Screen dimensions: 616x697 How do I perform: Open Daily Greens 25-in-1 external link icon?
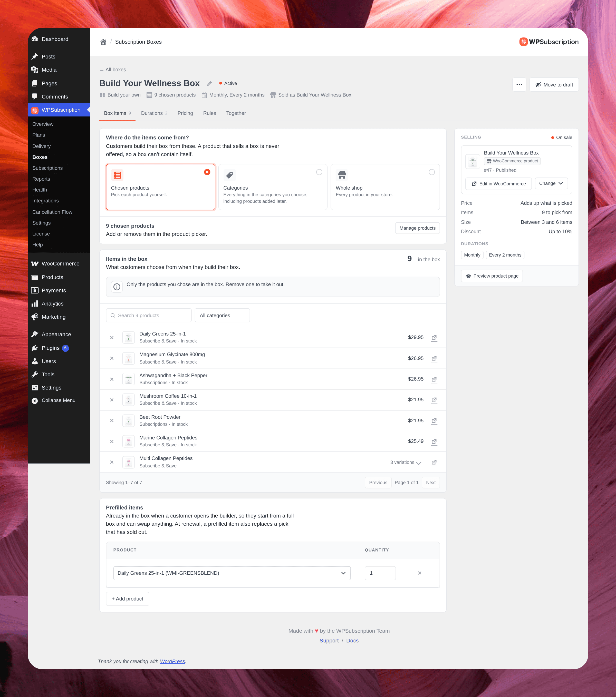[434, 338]
